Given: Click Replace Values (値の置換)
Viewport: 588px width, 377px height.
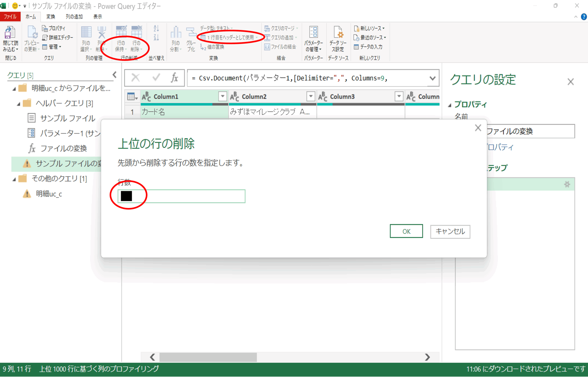Looking at the screenshot, I should 212,46.
